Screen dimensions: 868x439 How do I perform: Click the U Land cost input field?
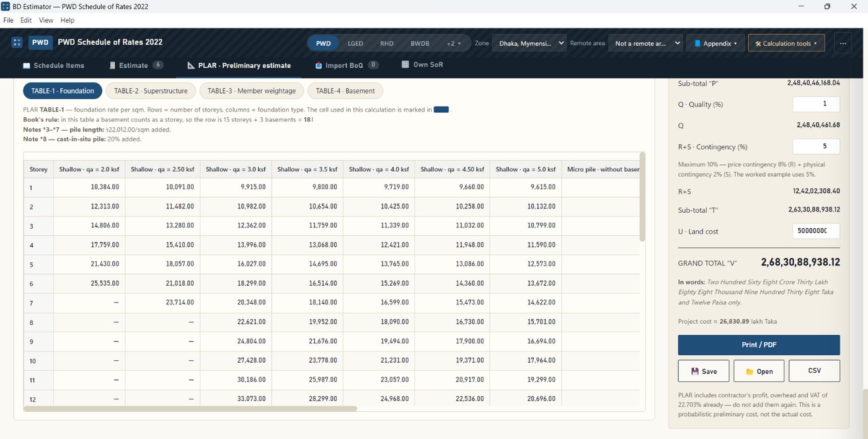pos(816,231)
